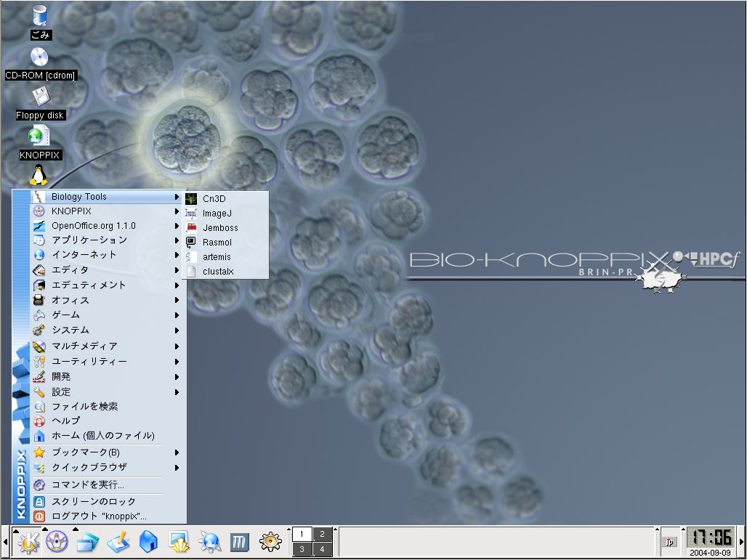
Task: Open the ユーティリティー menu item
Action: 108,362
